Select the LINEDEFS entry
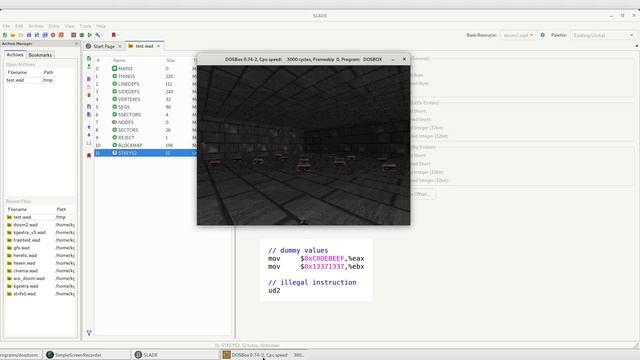Screen dimensions: 640x360 click(x=145, y=84)
